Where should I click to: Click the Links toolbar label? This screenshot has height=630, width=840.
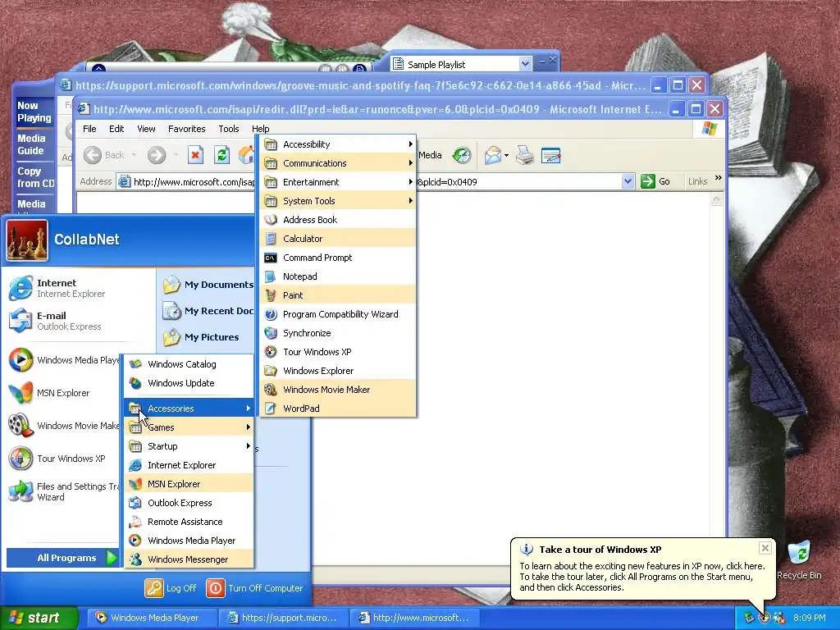click(x=697, y=181)
